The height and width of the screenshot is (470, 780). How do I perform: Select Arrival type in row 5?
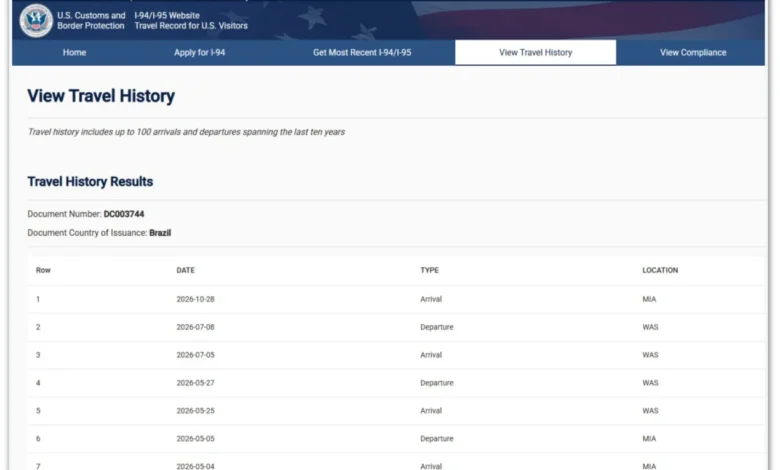431,410
